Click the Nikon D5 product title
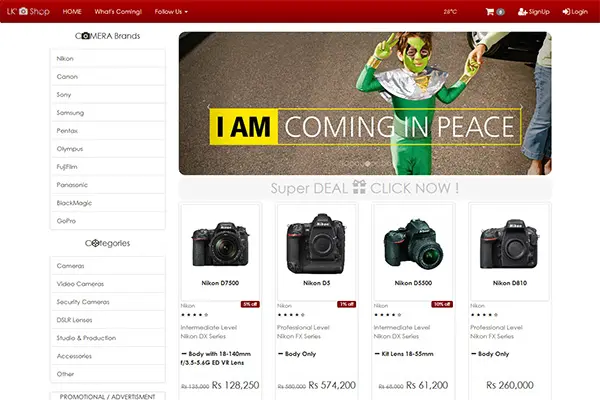Screen dimensions: 600x400 pos(316,283)
